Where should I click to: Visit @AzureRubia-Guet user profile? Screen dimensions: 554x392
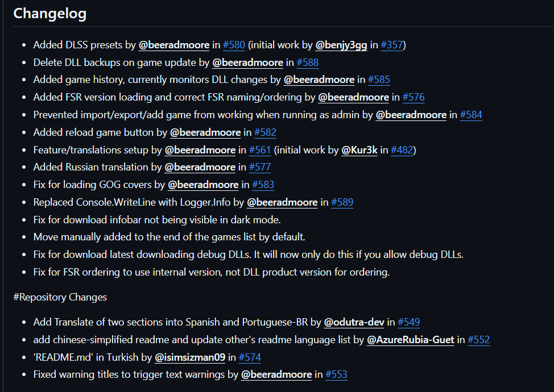[410, 340]
